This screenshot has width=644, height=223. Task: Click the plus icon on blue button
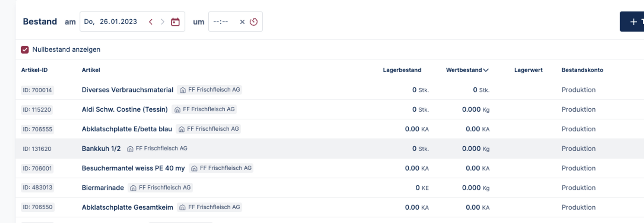[x=633, y=22]
